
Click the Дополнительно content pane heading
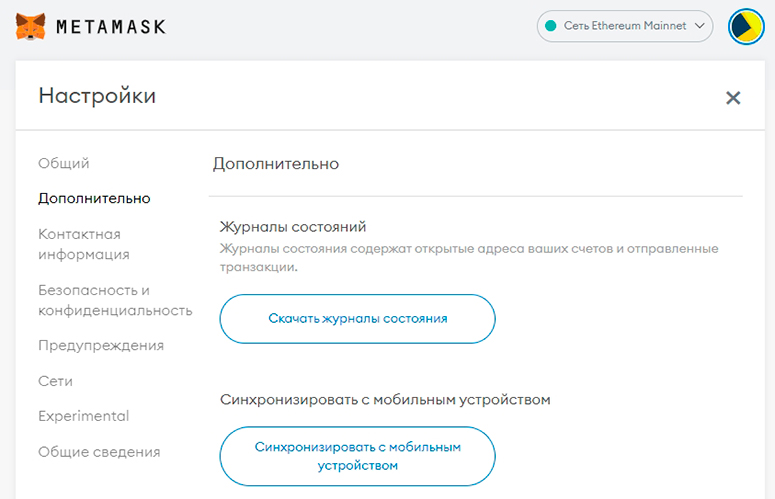(276, 164)
